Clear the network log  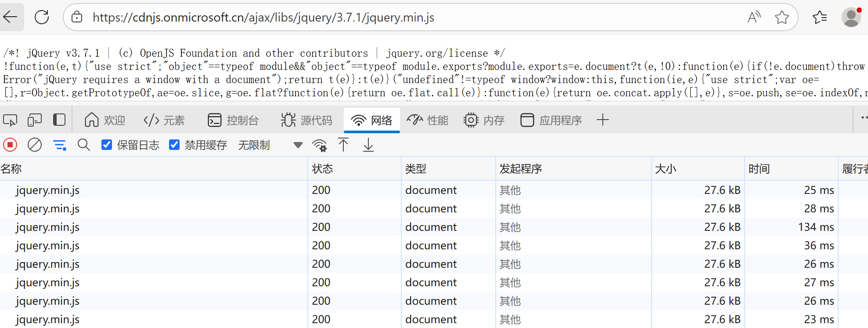pos(35,145)
